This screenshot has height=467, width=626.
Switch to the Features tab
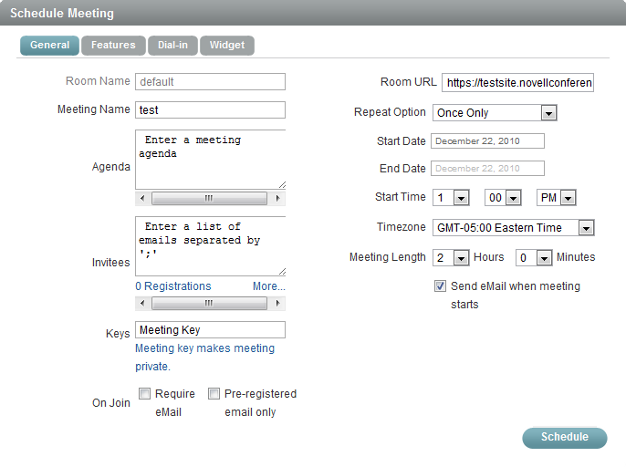[113, 45]
